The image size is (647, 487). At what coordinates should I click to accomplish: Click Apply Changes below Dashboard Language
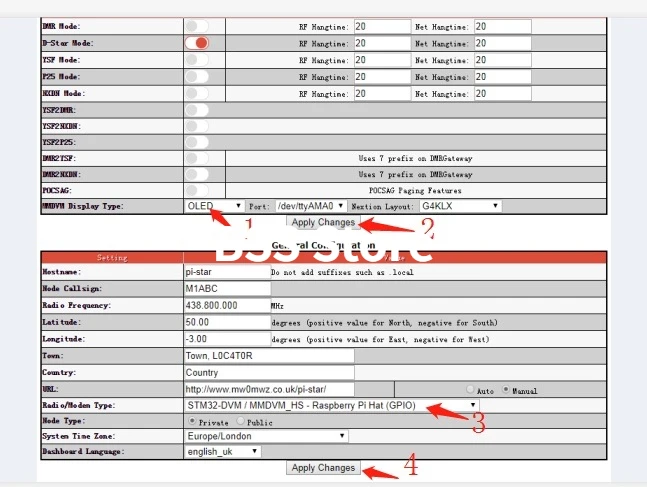[323, 468]
